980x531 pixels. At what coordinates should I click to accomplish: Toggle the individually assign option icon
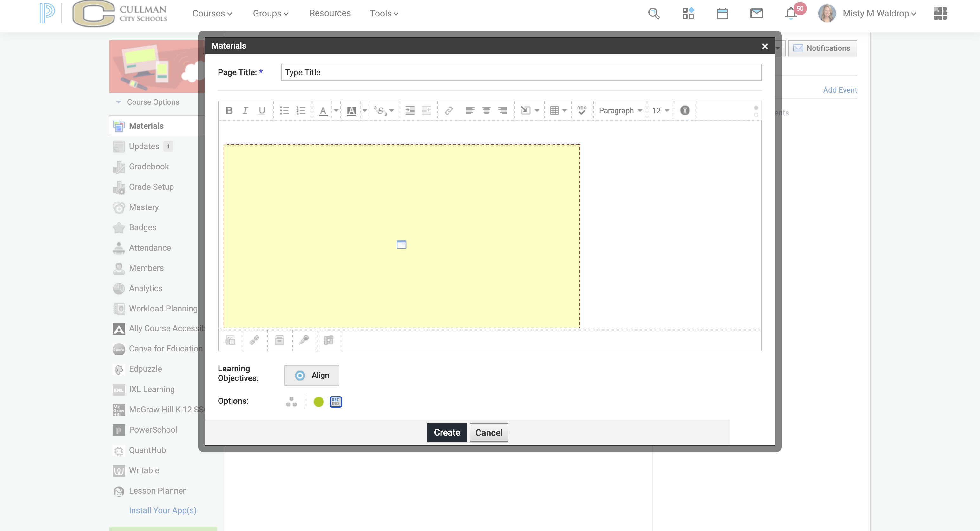coord(291,402)
